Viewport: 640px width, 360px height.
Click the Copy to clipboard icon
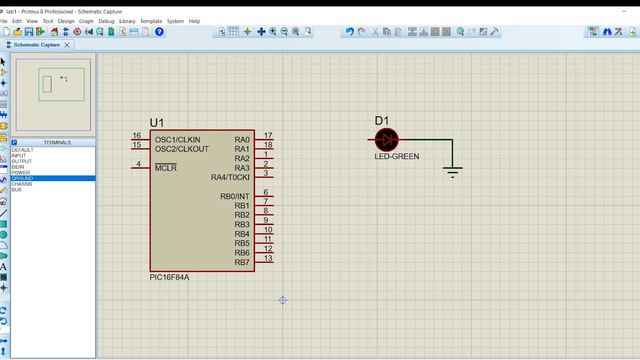coord(387,31)
